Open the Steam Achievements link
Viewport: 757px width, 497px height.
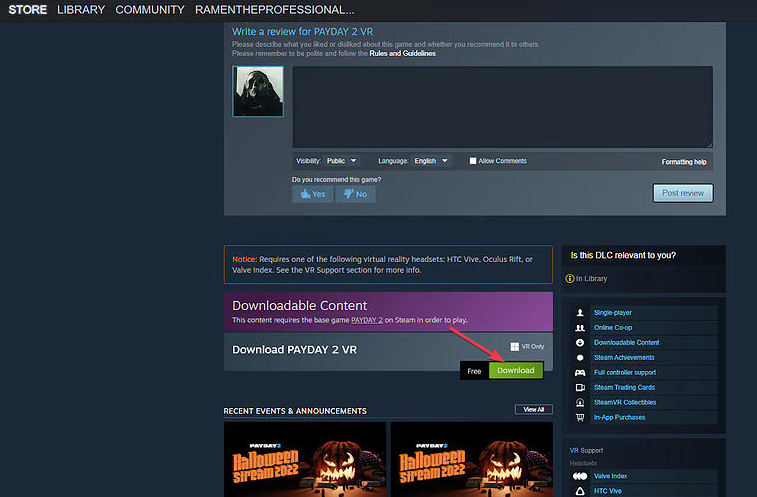(x=624, y=357)
